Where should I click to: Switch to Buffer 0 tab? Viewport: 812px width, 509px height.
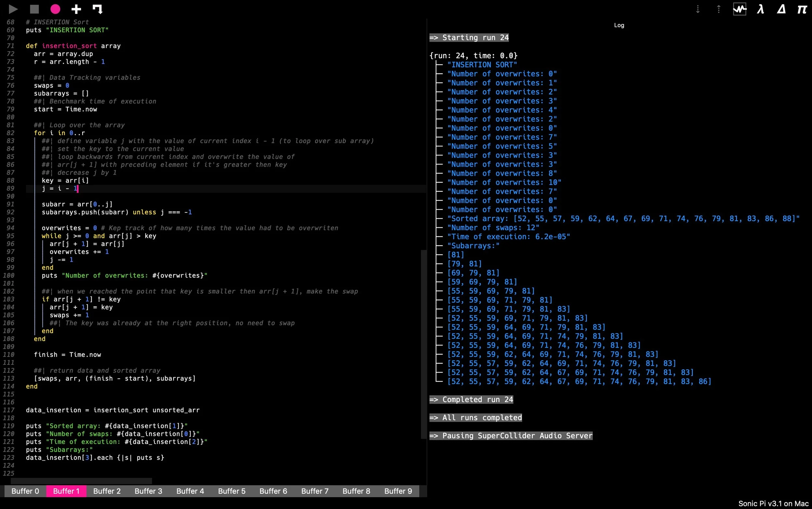(25, 491)
